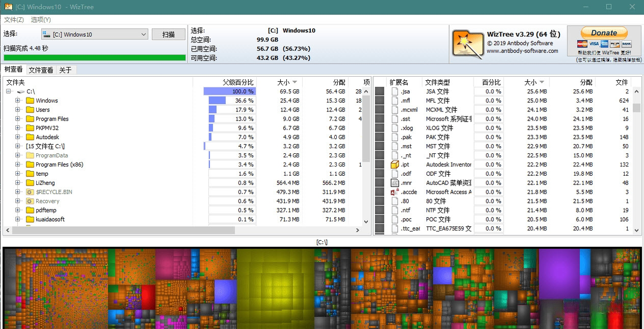Viewport: 644px width, 329px height.
Task: Expand the ProgramData folder node
Action: (18, 155)
